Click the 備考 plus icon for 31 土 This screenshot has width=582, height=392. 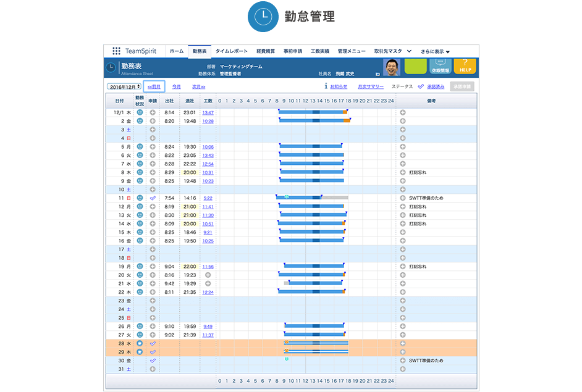[403, 369]
